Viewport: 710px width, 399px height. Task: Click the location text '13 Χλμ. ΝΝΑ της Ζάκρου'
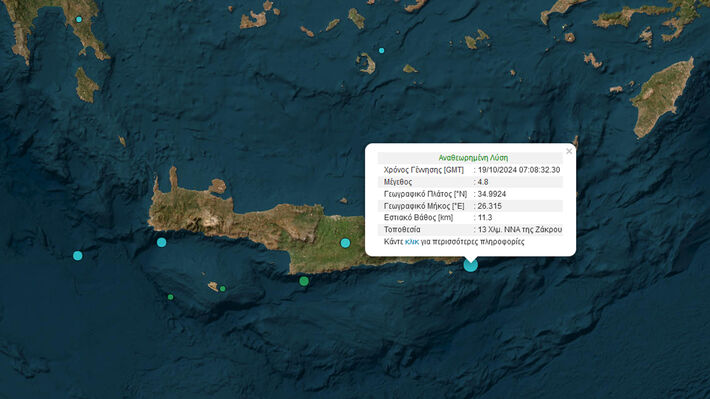click(x=520, y=230)
